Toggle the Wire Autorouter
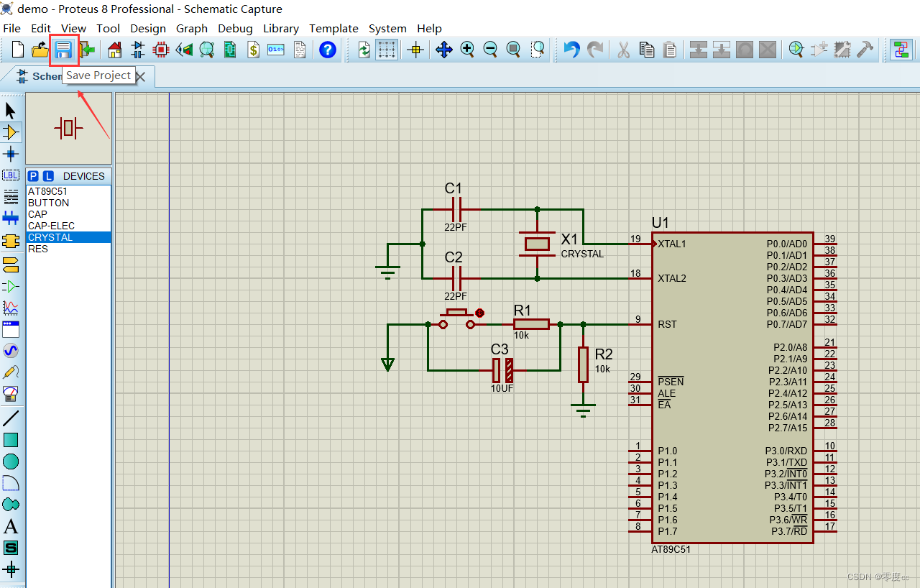 901,50
